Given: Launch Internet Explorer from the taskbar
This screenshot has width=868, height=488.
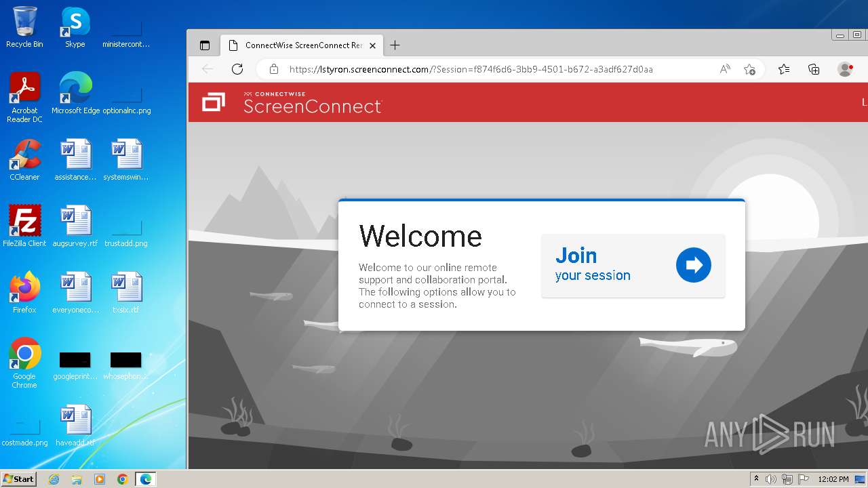Looking at the screenshot, I should tap(54, 479).
